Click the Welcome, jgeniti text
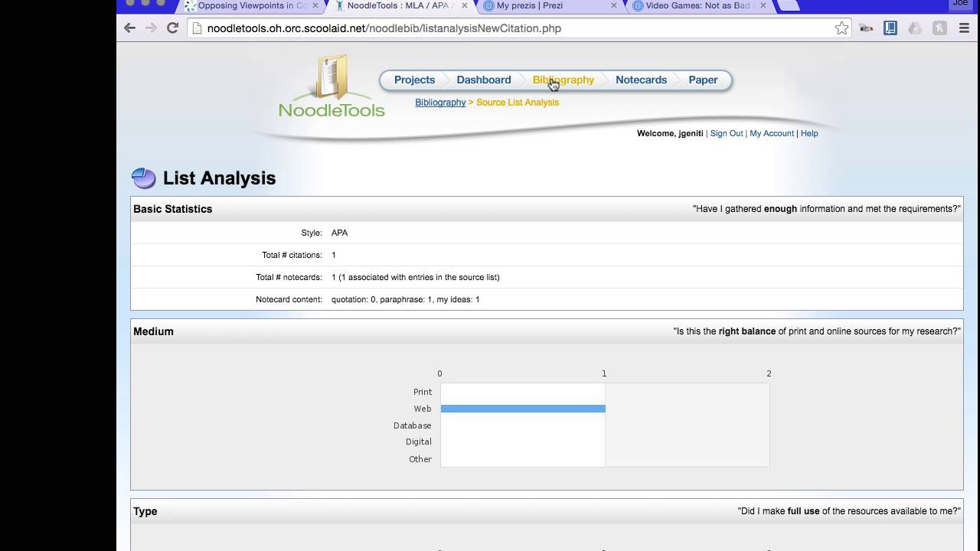 [x=670, y=133]
